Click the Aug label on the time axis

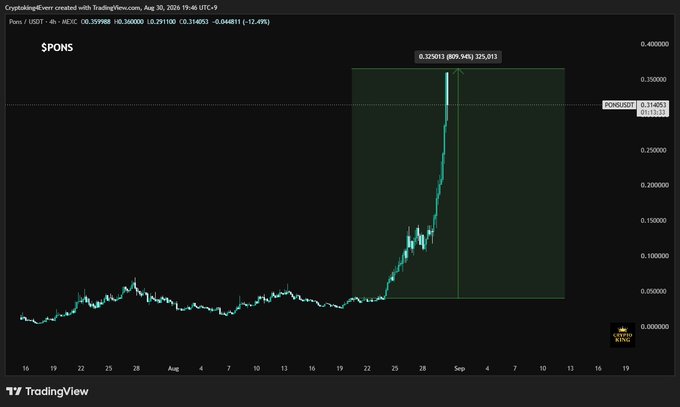pos(173,369)
